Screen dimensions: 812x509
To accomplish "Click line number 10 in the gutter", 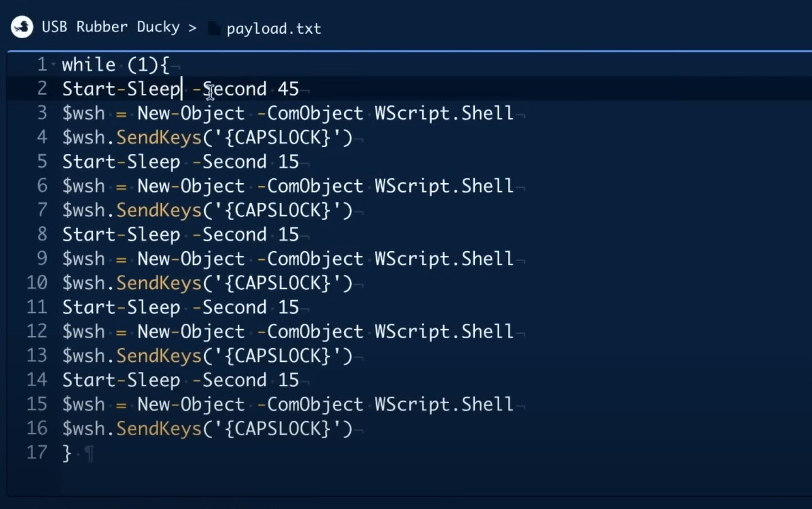I will 37,283.
